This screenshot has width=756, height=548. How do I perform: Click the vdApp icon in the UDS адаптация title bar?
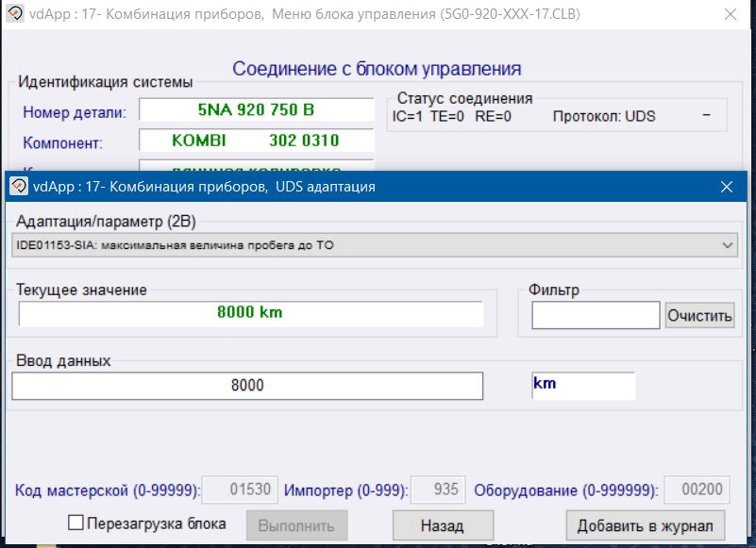[x=17, y=186]
